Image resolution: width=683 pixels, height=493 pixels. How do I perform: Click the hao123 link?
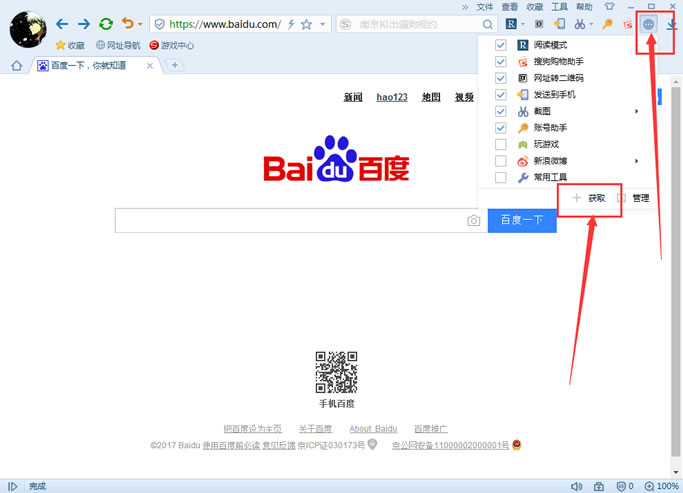(x=392, y=98)
